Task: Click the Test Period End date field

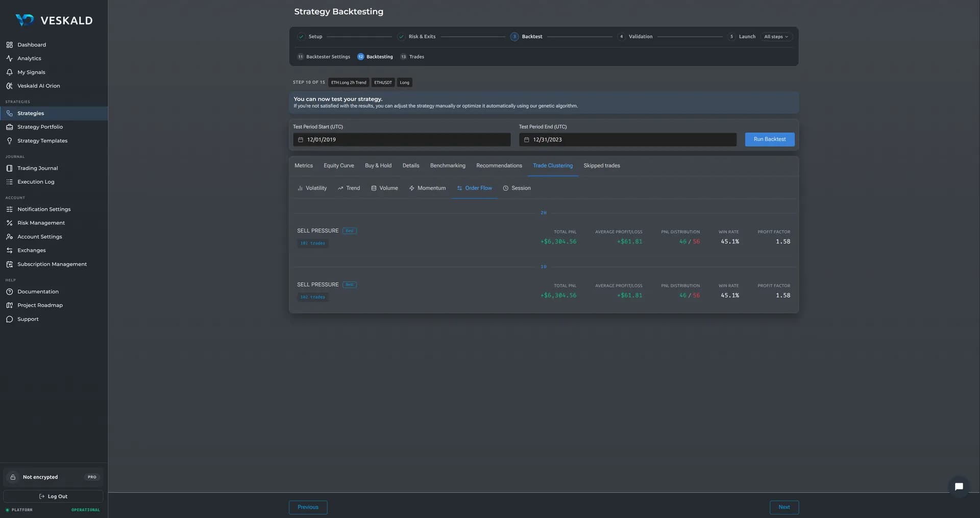Action: click(628, 140)
